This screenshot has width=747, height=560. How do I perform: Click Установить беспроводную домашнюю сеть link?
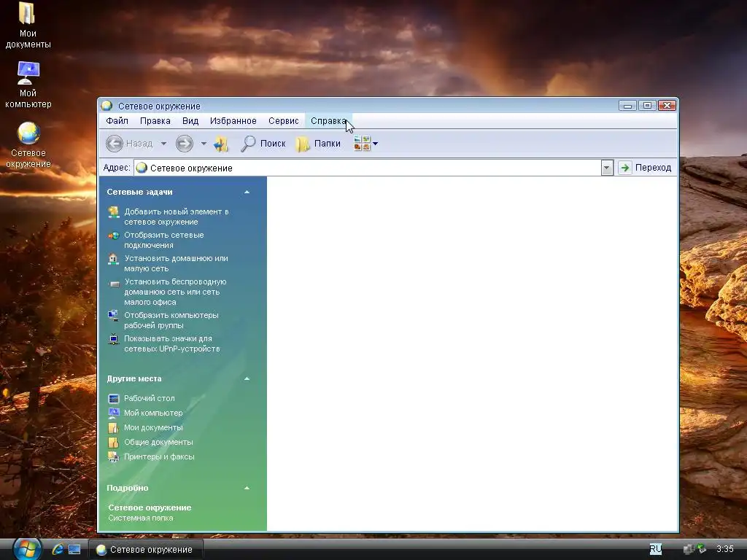175,292
